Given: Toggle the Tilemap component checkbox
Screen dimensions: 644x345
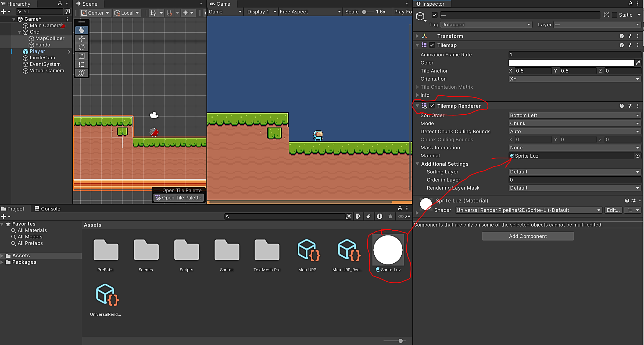Looking at the screenshot, I should [432, 45].
